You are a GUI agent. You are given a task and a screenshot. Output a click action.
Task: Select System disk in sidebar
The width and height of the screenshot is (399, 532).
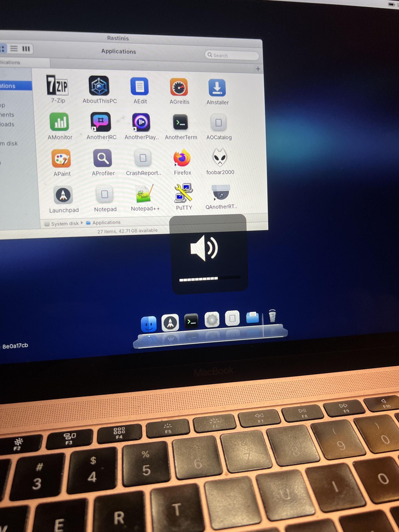point(9,144)
